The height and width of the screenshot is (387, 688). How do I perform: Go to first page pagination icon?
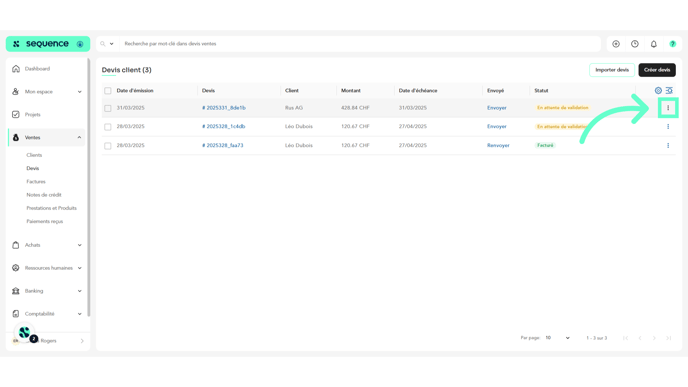pyautogui.click(x=626, y=338)
